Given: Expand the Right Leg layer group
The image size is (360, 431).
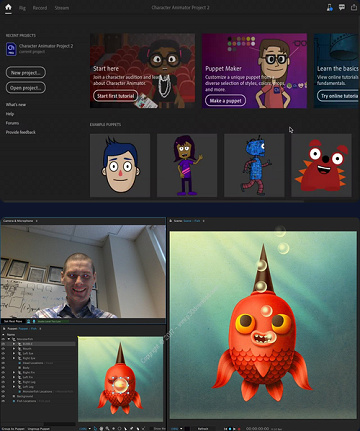Looking at the screenshot, I should pos(14,382).
